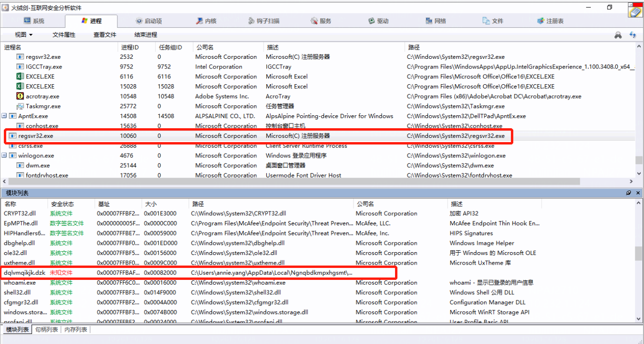Click the acrotray.exe yellow icon

click(x=20, y=96)
